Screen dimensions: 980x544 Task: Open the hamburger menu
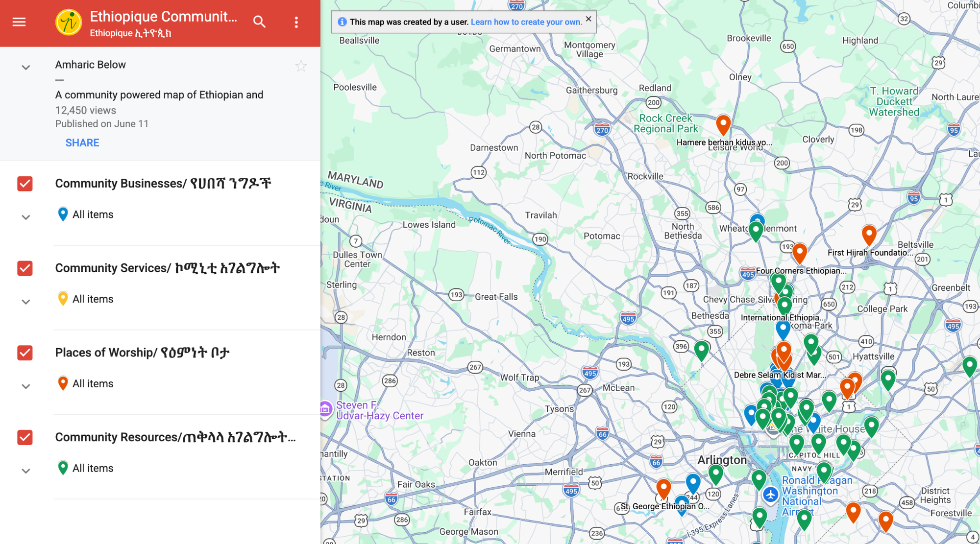click(x=19, y=22)
